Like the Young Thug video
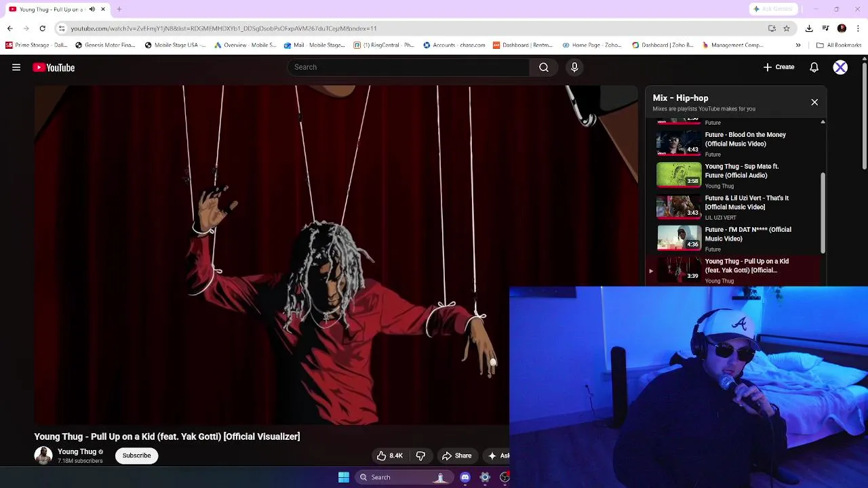The image size is (868, 488). coord(390,455)
